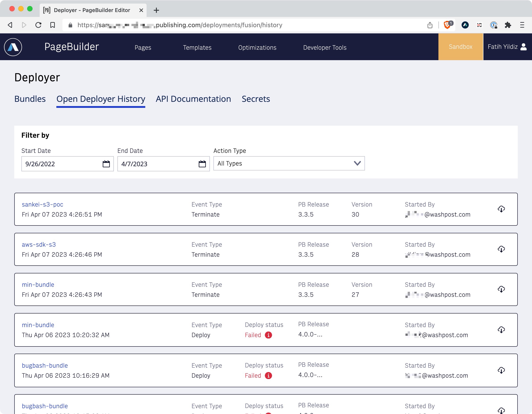532x414 pixels.
Task: Open Start Date calendar picker
Action: coord(106,164)
